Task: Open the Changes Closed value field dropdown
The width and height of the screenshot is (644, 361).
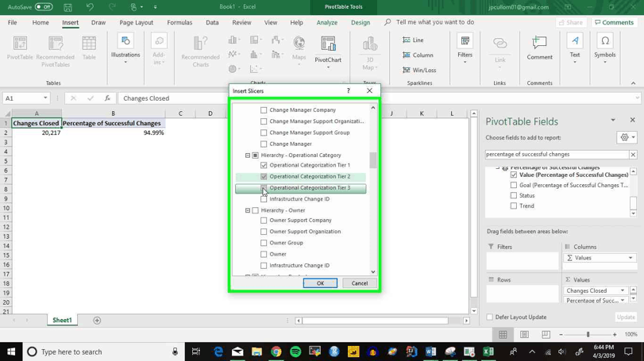Action: (x=623, y=290)
